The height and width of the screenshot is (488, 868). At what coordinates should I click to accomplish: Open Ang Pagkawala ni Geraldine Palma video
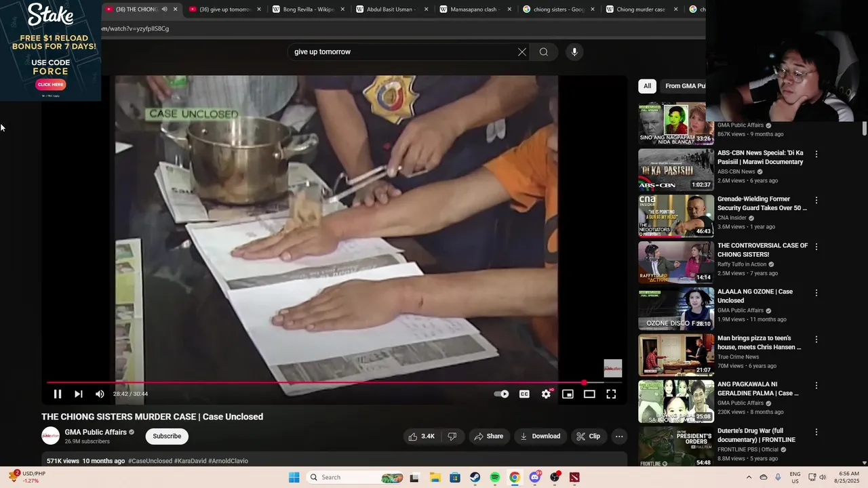point(757,388)
